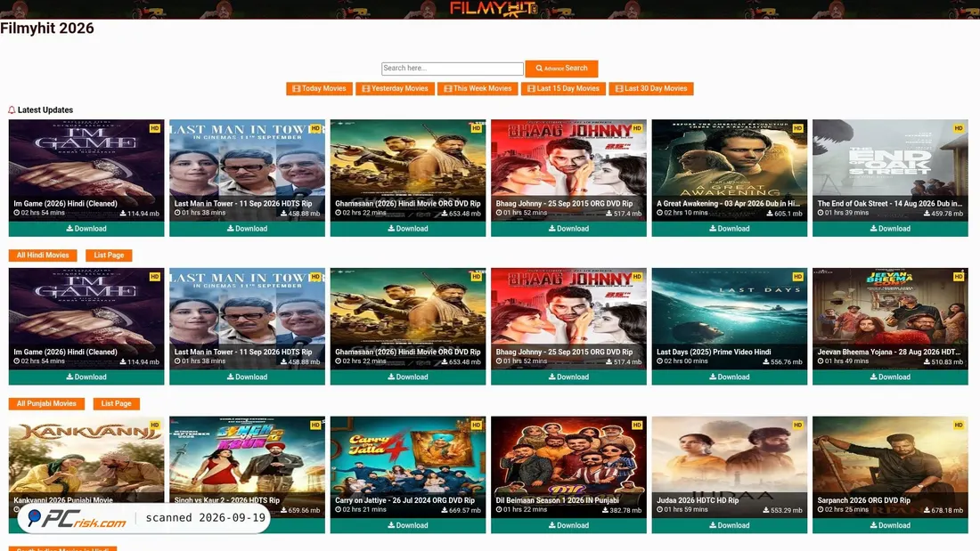
Task: Open Last 15 Day Movies filter
Action: [563, 89]
